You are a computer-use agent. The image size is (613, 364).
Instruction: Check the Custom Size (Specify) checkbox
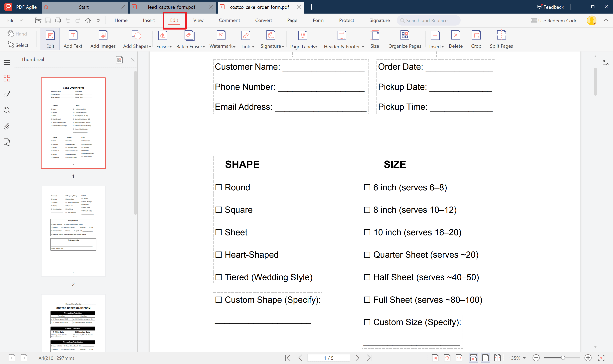click(x=367, y=322)
